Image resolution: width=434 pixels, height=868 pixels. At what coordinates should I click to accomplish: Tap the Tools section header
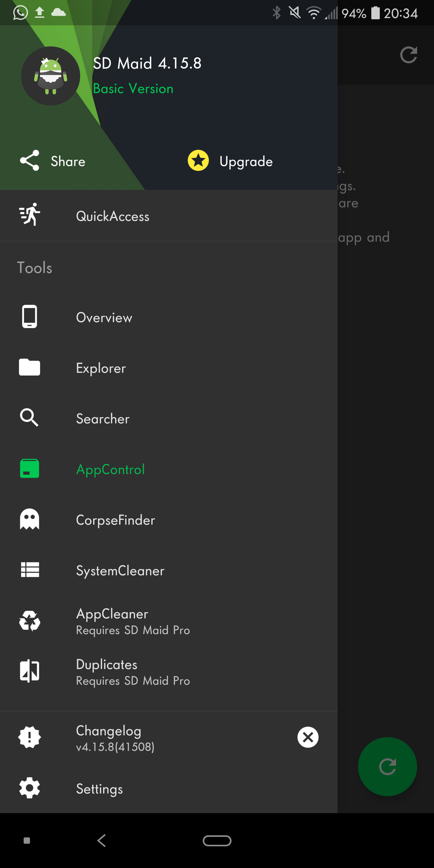coord(35,268)
